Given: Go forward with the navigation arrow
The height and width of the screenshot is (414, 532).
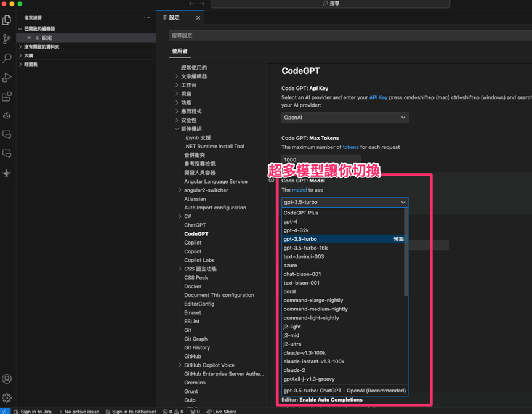Looking at the screenshot, I should pyautogui.click(x=202, y=4).
